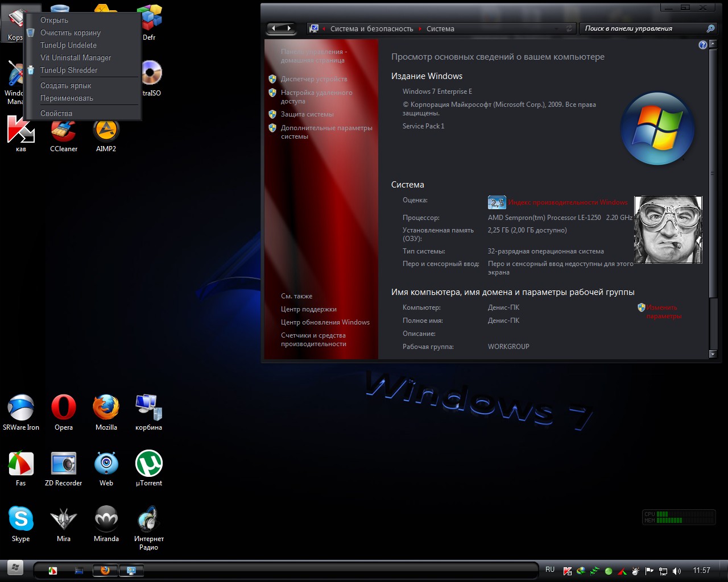Click the 11:57 taskbar clock
This screenshot has height=582, width=728.
[x=702, y=570]
